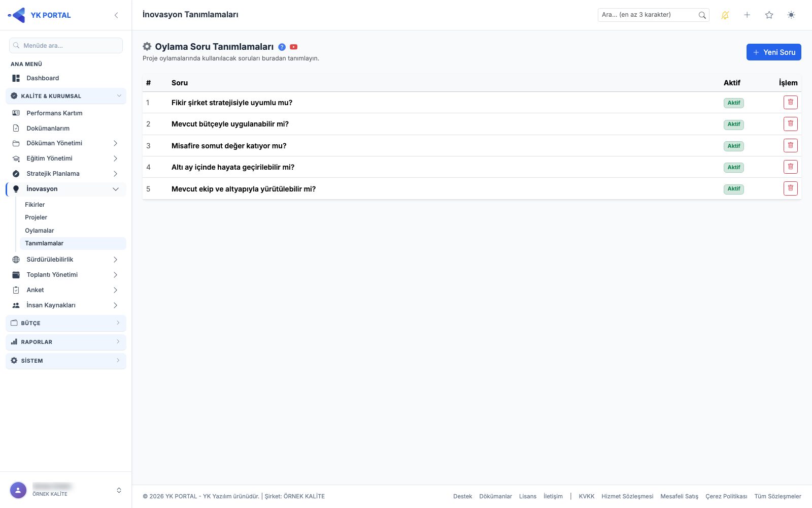Image resolution: width=812 pixels, height=508 pixels.
Task: Delete the 'Fikir şirket stratejisiyle uyumlu mu?' question
Action: (790, 103)
